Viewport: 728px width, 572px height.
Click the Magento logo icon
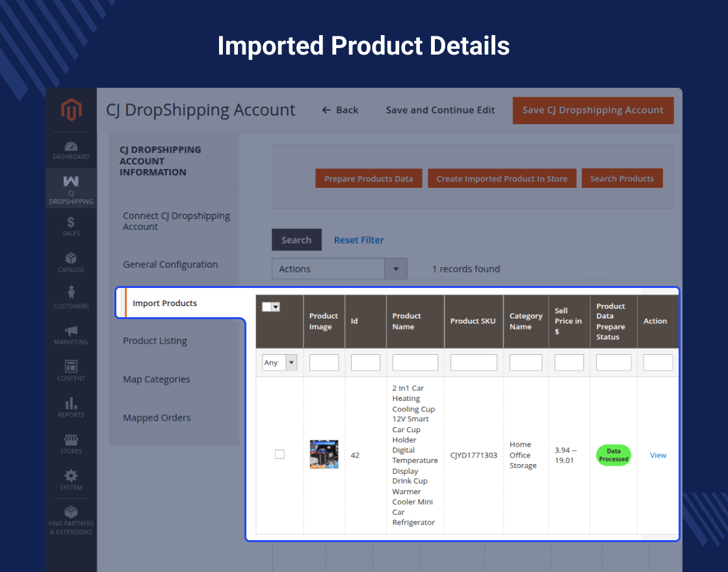[x=71, y=110]
